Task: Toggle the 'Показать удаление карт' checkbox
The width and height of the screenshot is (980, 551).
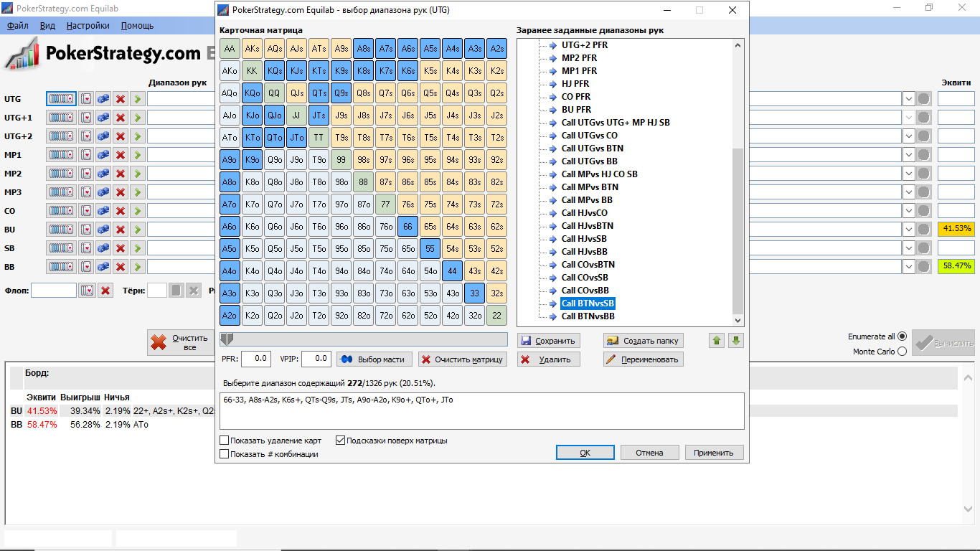Action: [x=225, y=441]
